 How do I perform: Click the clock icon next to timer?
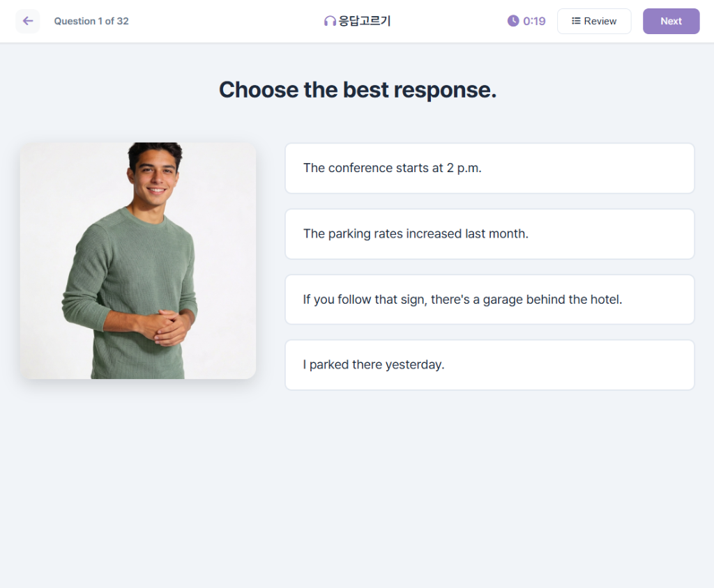(513, 21)
